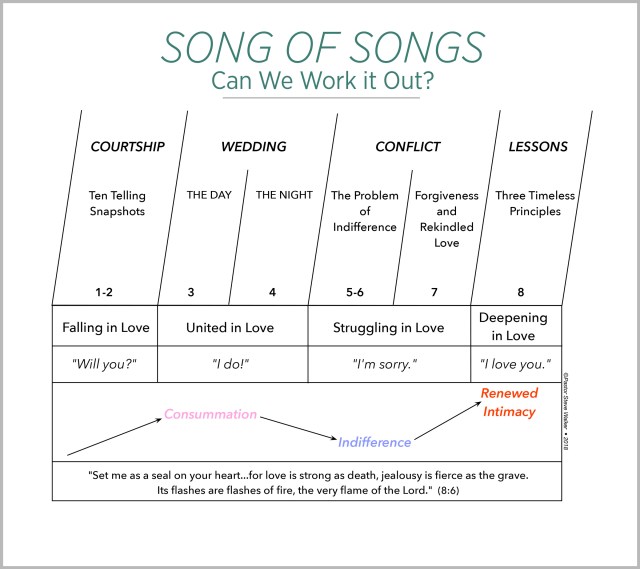Select the 'Falling in Love' cell
The width and height of the screenshot is (640, 569).
coord(104,327)
